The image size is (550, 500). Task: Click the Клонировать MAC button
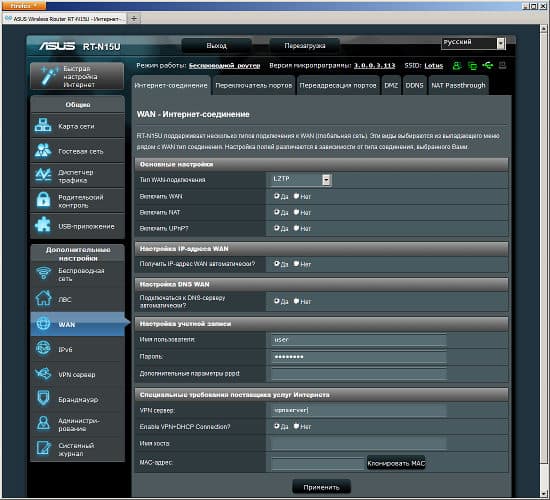tap(396, 463)
